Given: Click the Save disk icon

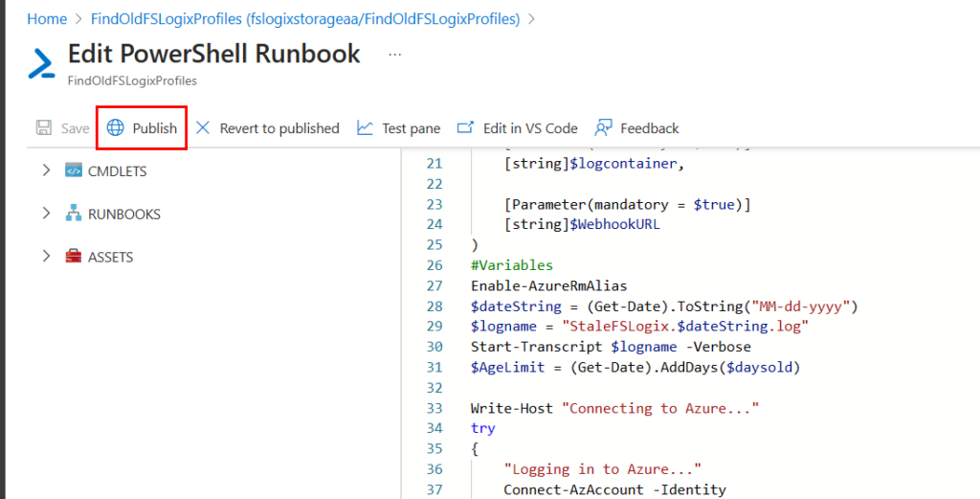Looking at the screenshot, I should (x=44, y=128).
